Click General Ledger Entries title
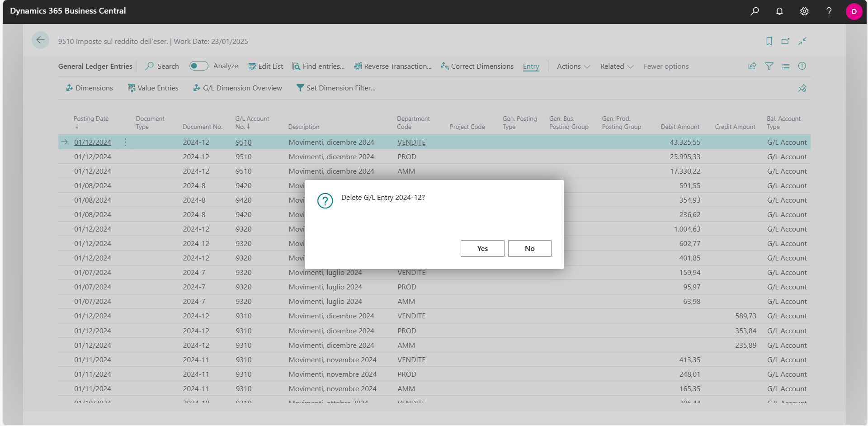 [x=95, y=66]
